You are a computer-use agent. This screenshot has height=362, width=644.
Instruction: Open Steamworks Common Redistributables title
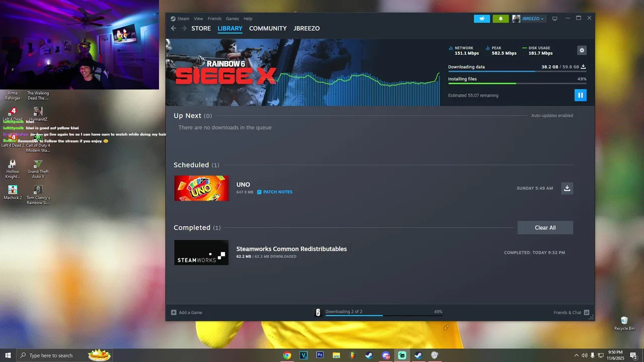coord(291,249)
